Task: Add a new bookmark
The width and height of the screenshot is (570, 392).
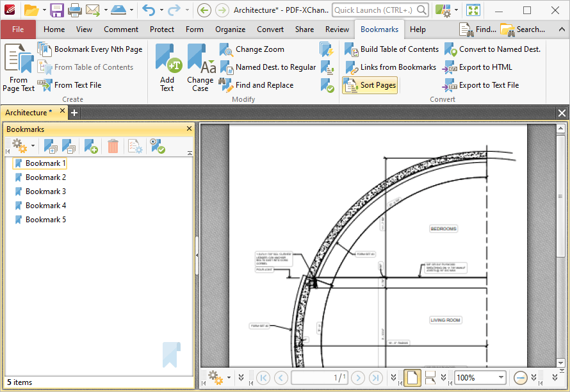Action: (x=90, y=146)
